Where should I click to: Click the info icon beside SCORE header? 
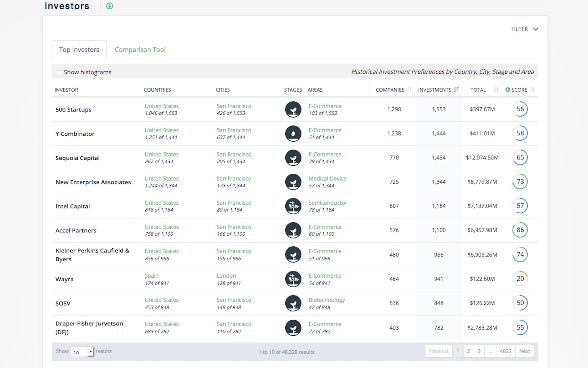click(507, 89)
